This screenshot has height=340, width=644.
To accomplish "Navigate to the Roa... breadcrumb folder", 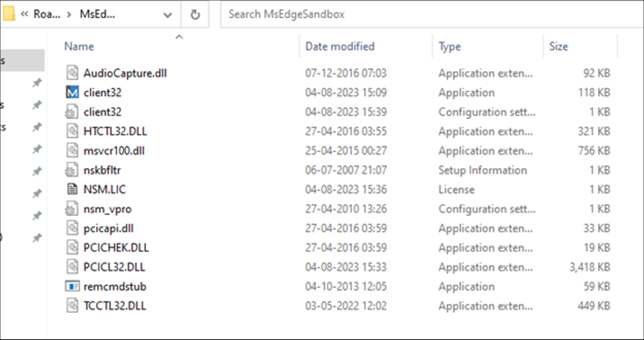I will coord(47,14).
